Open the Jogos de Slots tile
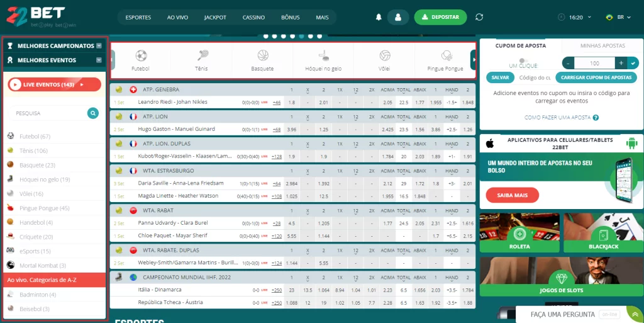Screen dimensions: 644x323 (x=561, y=276)
